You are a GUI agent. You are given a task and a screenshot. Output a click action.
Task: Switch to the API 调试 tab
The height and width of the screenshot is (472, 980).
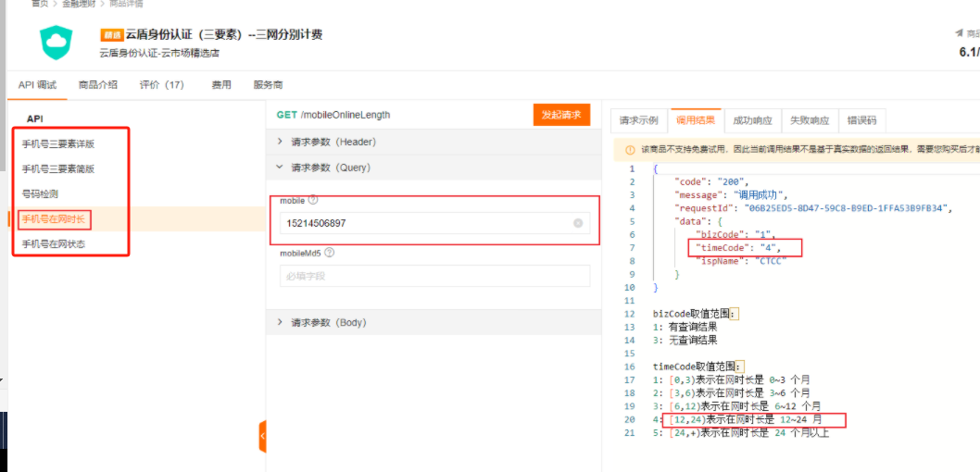tap(37, 85)
